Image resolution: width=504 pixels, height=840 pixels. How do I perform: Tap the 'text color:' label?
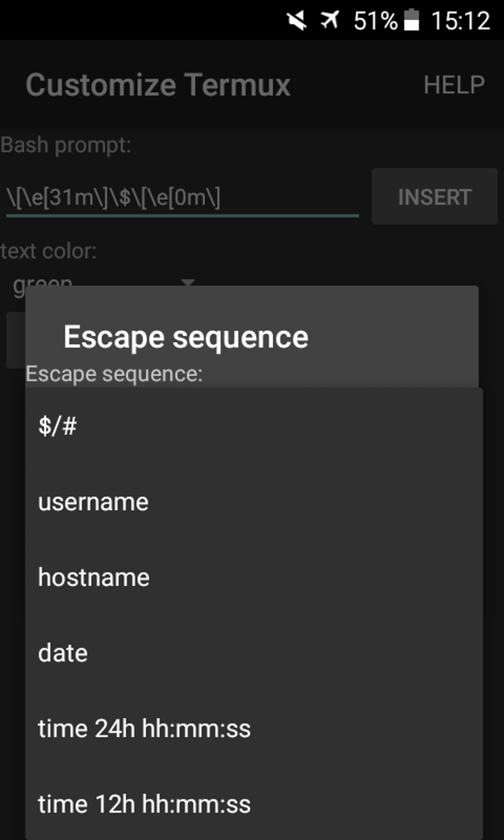point(48,251)
